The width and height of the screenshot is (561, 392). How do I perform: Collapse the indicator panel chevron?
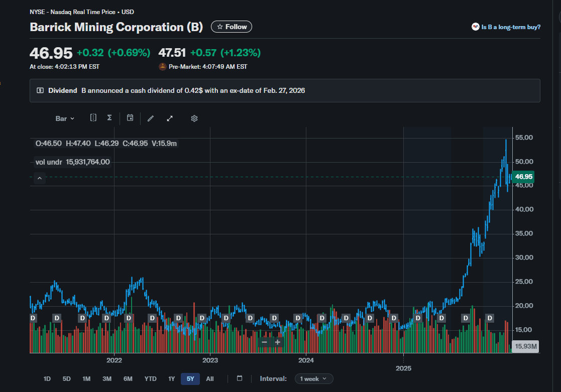tap(40, 178)
